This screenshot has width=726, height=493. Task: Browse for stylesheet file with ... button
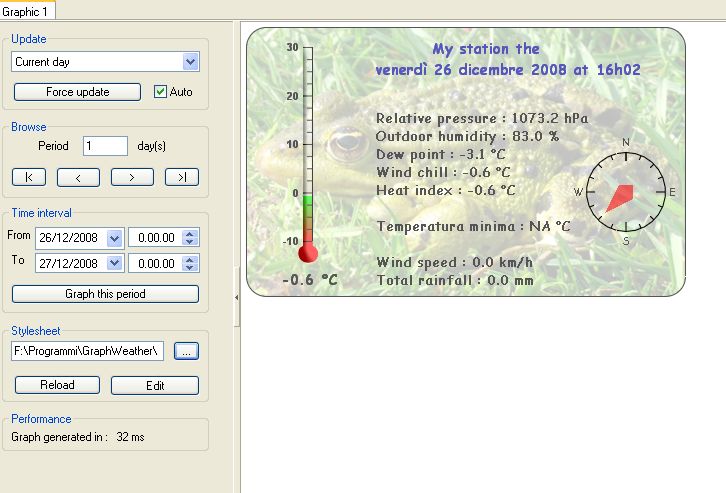pyautogui.click(x=186, y=351)
